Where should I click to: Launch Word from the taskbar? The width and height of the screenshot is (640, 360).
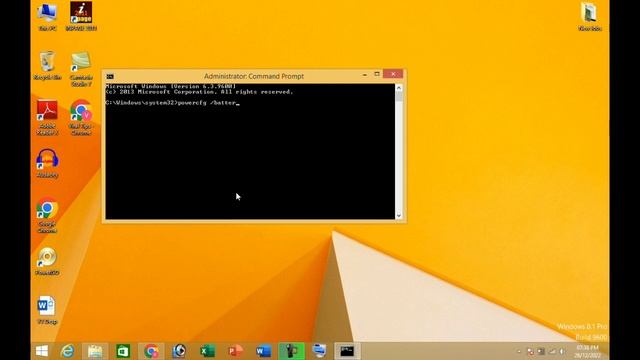263,351
